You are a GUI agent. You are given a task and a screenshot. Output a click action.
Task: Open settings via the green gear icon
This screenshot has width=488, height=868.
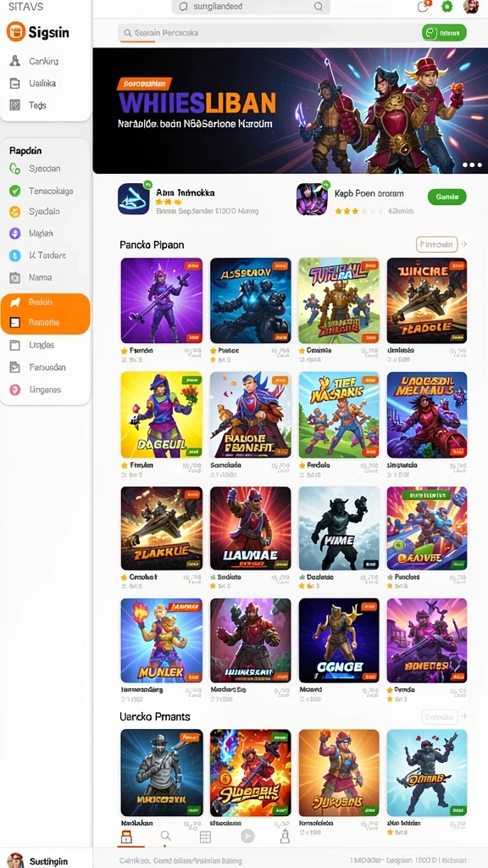(x=446, y=7)
